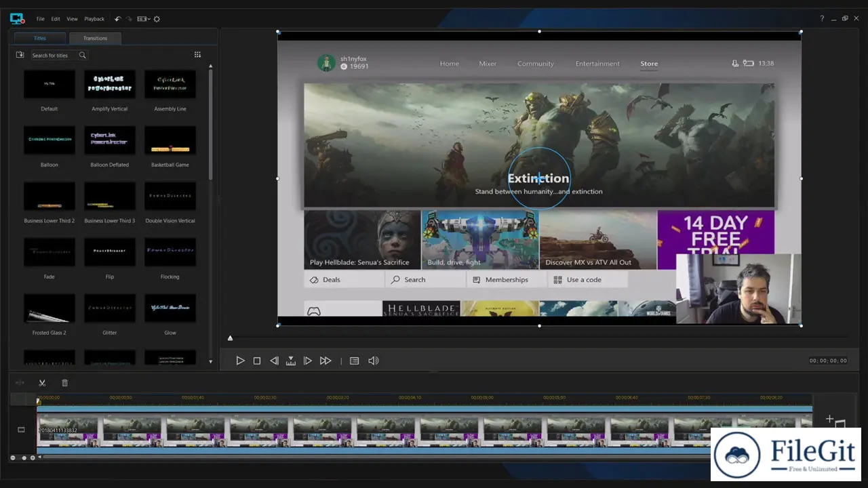868x488 pixels.
Task: Select the Glow title template
Action: 170,308
